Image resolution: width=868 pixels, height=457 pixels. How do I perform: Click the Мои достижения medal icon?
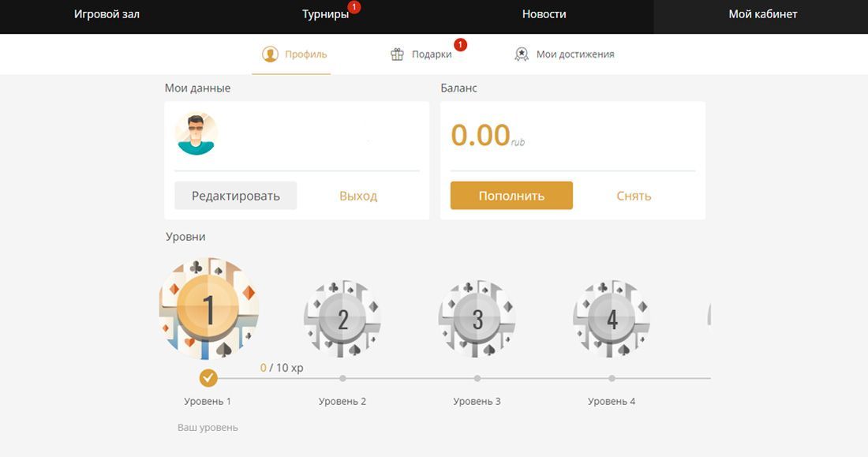522,54
